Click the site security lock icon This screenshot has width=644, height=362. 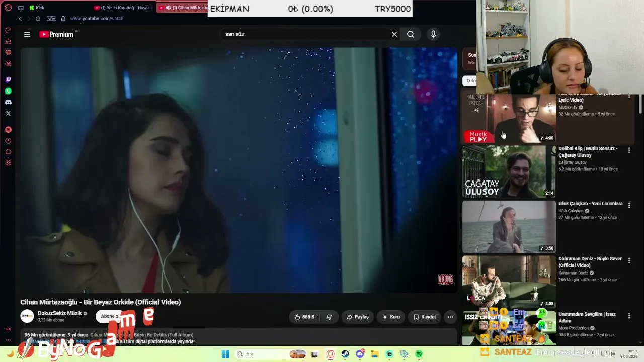click(63, 19)
